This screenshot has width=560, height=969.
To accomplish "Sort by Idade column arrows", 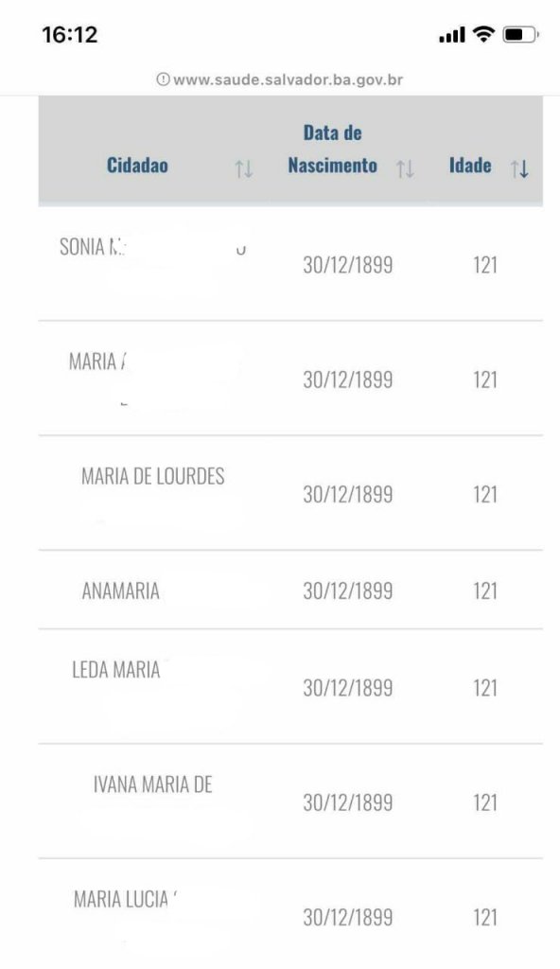I will (x=519, y=168).
